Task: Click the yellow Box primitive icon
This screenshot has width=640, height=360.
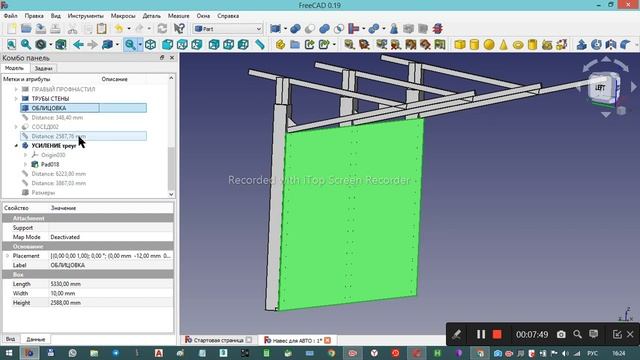Action: click(x=460, y=44)
